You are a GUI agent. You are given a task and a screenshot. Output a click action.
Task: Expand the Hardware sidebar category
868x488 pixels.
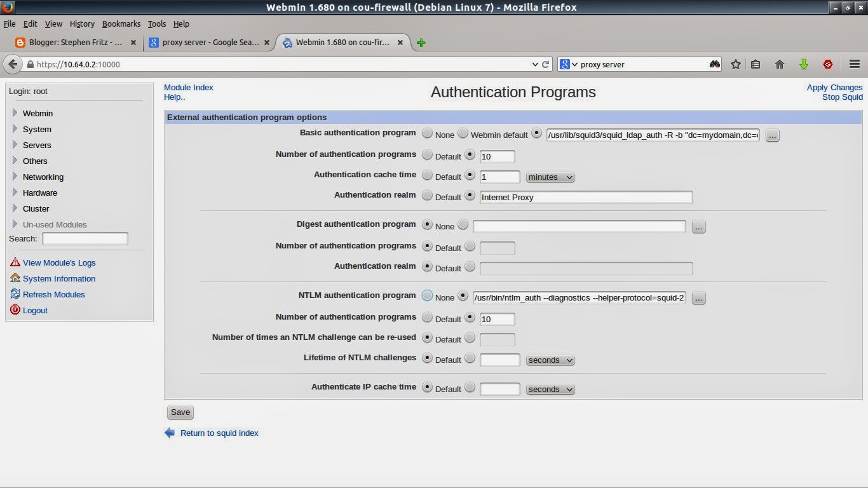point(40,193)
